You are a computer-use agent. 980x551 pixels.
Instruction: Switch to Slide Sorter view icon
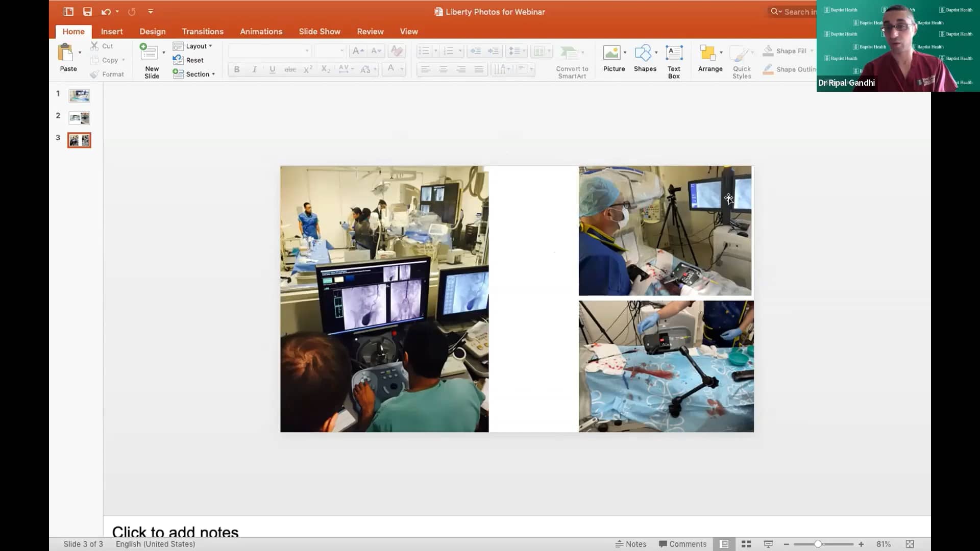(x=746, y=544)
